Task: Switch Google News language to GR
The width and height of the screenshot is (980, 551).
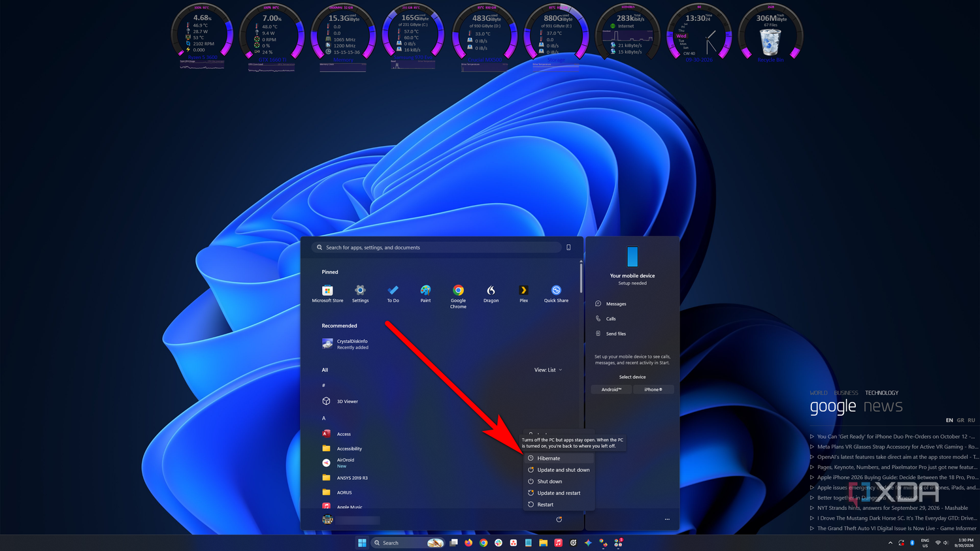Action: coord(960,420)
